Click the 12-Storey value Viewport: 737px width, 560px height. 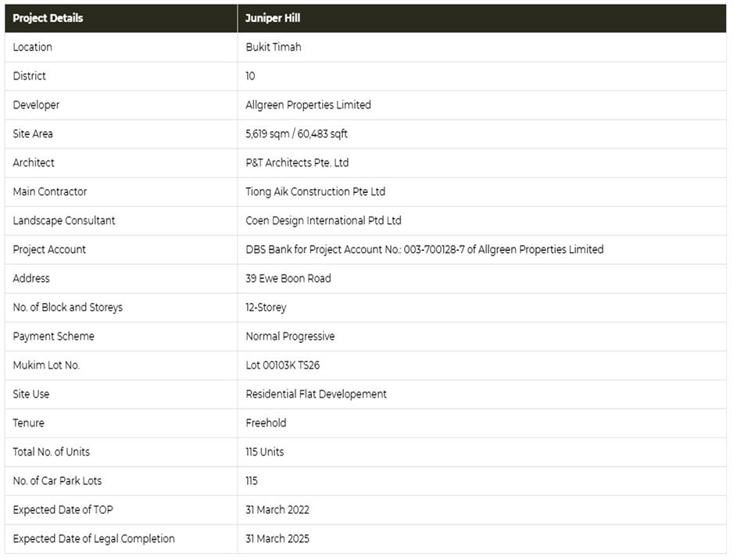[266, 307]
